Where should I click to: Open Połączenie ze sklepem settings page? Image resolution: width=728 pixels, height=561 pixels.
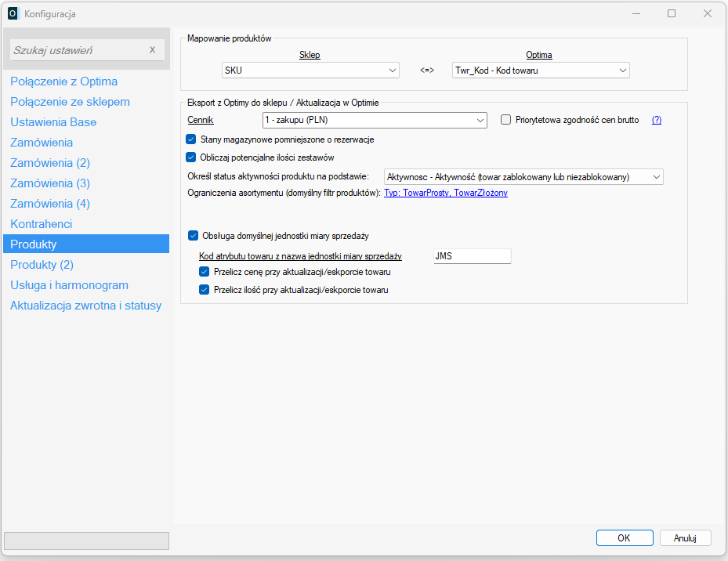(x=70, y=102)
